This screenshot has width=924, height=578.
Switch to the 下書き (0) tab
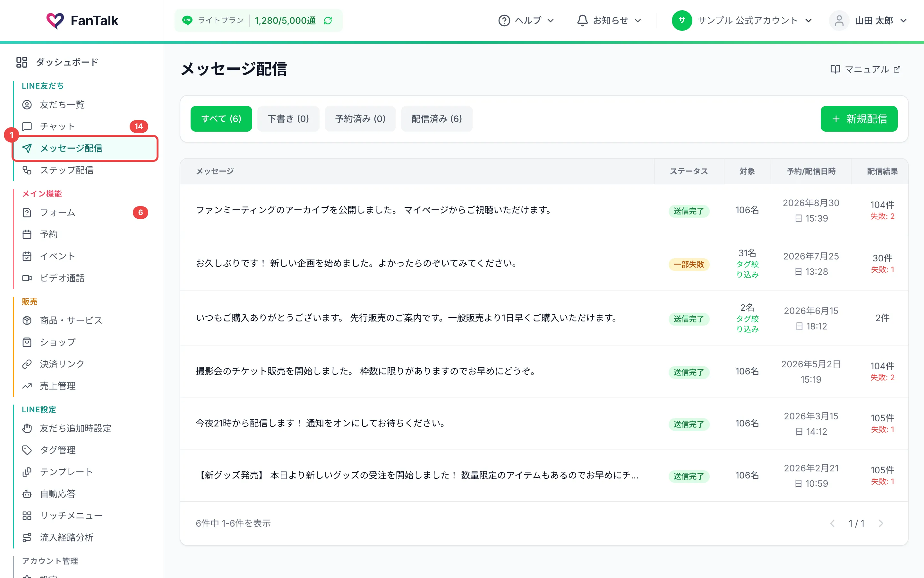288,118
